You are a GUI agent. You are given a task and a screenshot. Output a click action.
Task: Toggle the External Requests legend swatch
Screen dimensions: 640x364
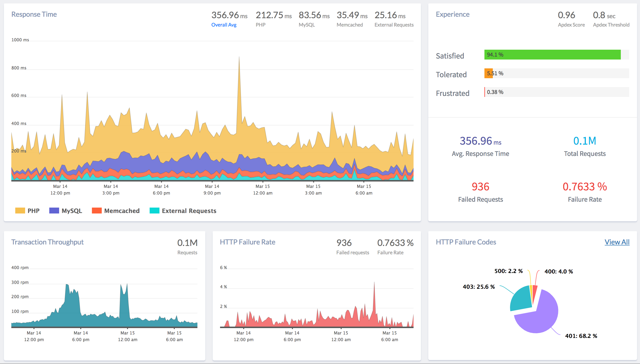154,211
